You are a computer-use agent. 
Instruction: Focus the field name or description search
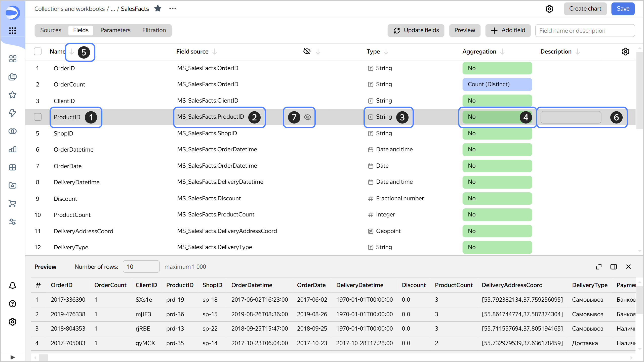point(585,31)
